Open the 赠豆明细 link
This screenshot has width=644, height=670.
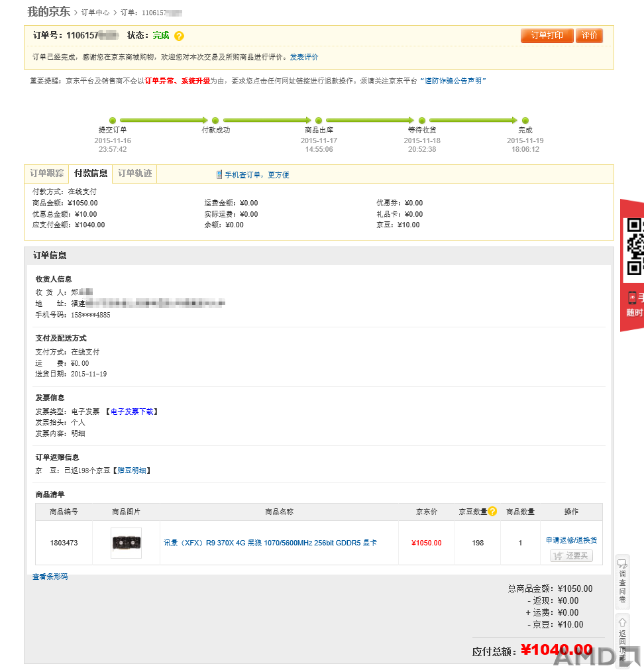(x=132, y=471)
